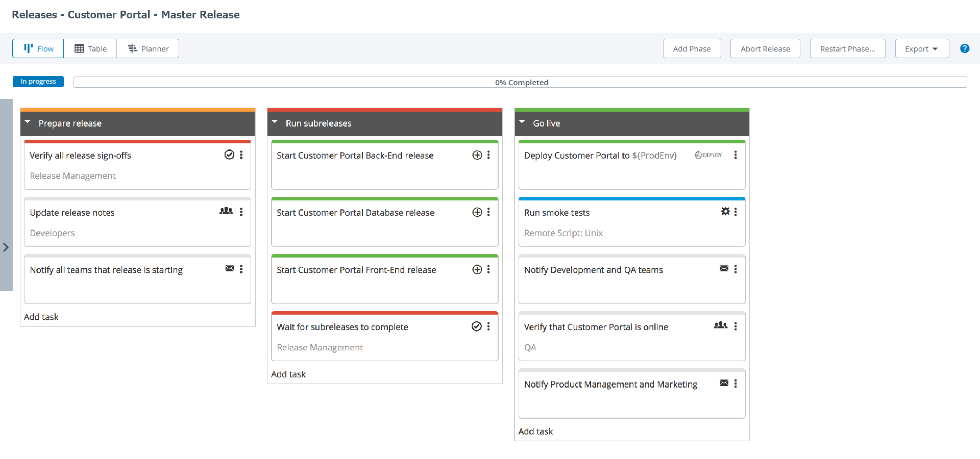
Task: Click the mail icon on Notify Development and QA teams
Action: tap(724, 269)
